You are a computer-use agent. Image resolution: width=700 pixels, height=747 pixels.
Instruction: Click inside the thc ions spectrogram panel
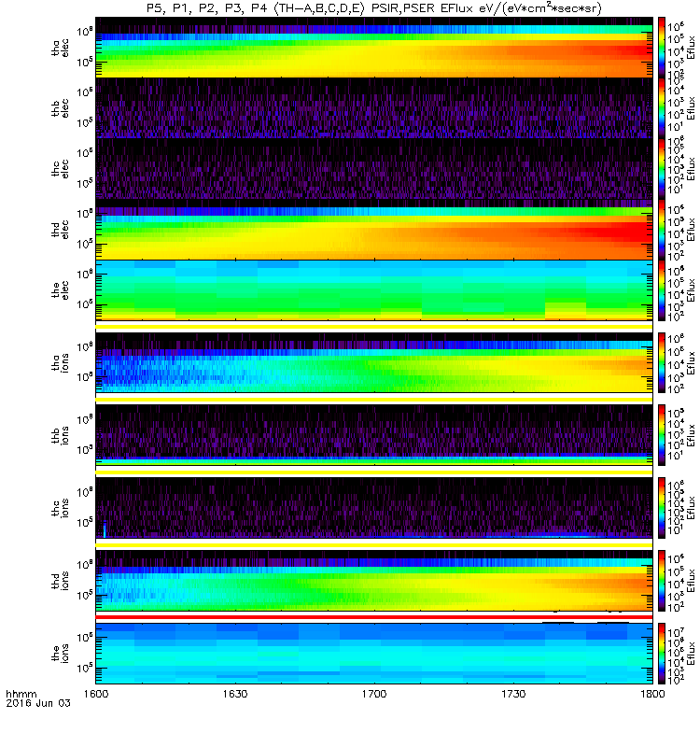[374, 508]
